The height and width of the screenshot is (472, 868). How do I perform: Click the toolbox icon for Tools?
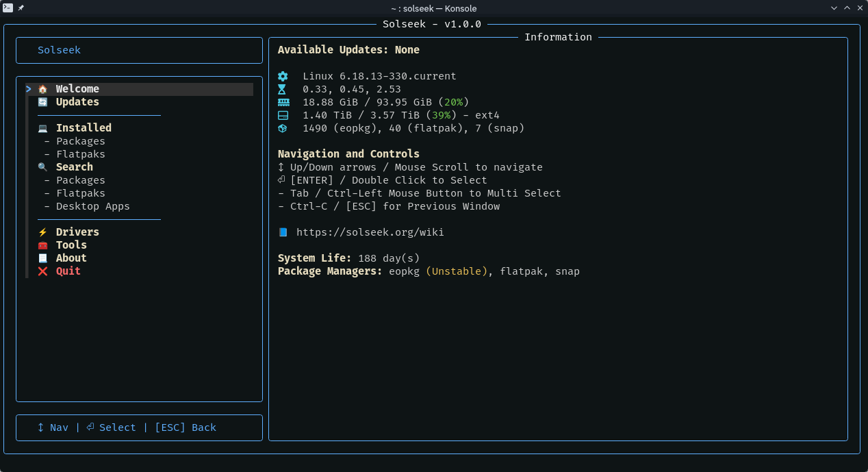[42, 245]
